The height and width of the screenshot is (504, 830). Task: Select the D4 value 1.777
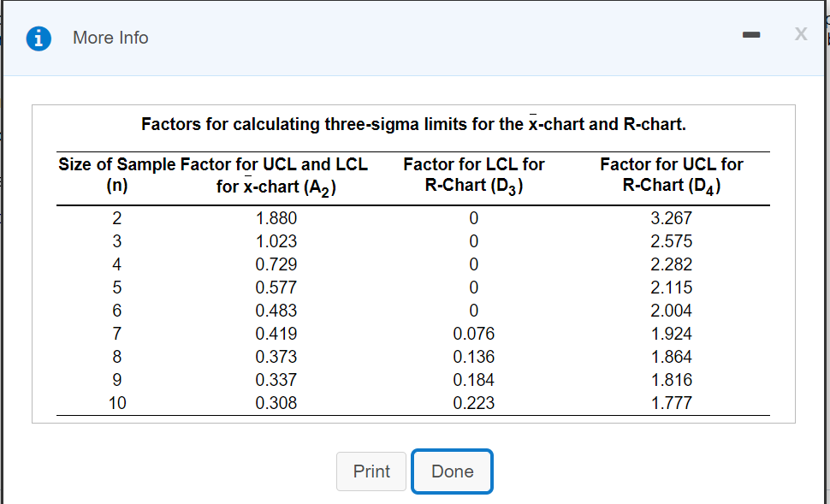coord(671,403)
